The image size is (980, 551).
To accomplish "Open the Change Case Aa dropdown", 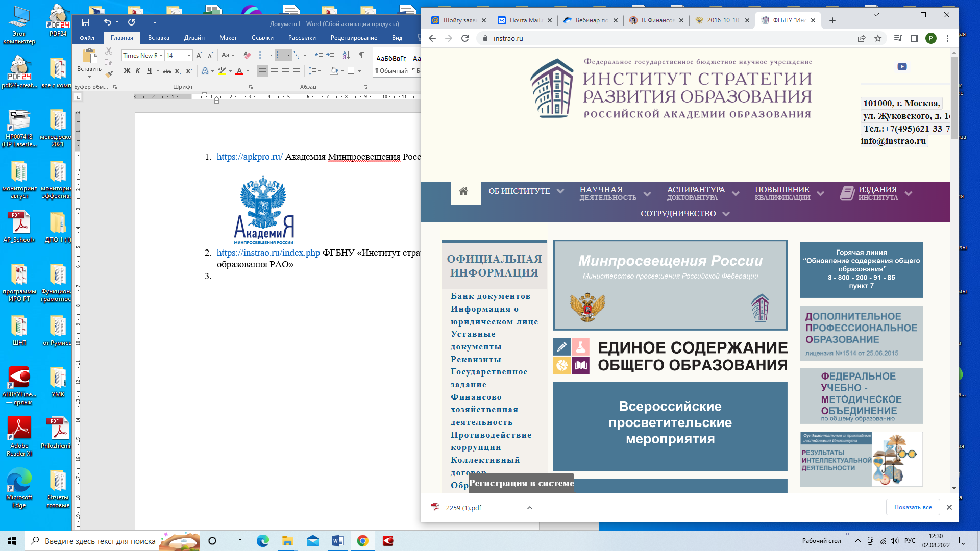I will [x=228, y=55].
